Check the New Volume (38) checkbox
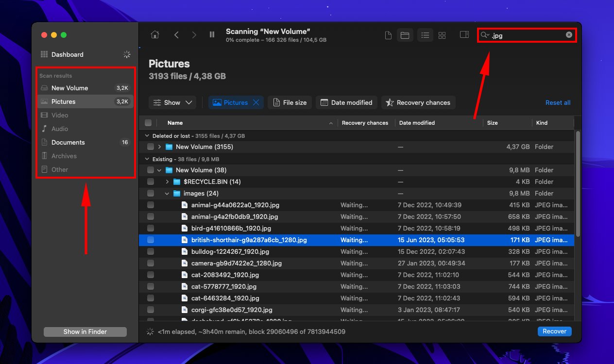The height and width of the screenshot is (364, 614). point(151,170)
